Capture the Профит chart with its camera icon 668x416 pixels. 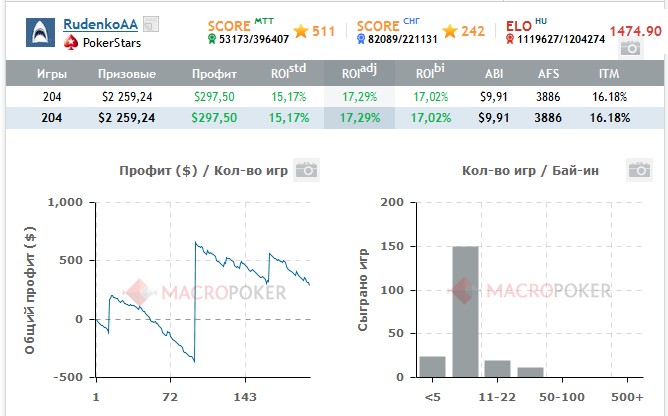pyautogui.click(x=306, y=170)
